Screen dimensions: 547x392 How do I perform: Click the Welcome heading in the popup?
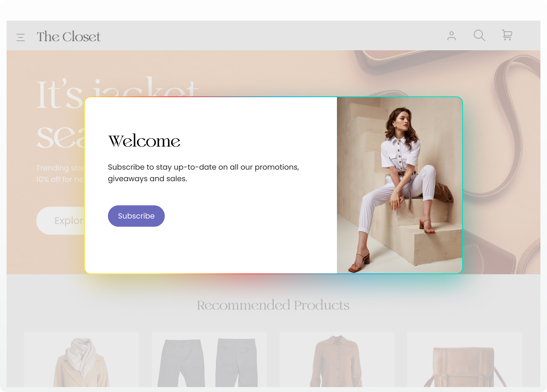tap(144, 141)
